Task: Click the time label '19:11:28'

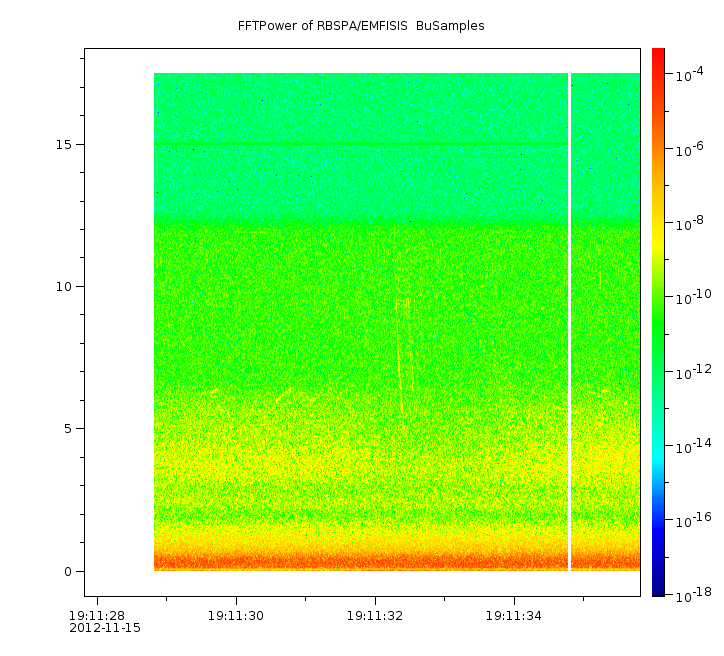Action: pyautogui.click(x=97, y=616)
